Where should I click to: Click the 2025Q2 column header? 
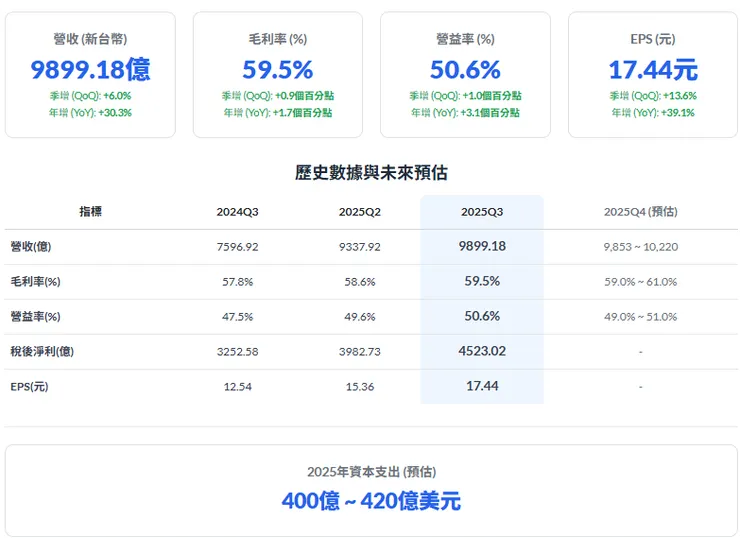click(360, 212)
